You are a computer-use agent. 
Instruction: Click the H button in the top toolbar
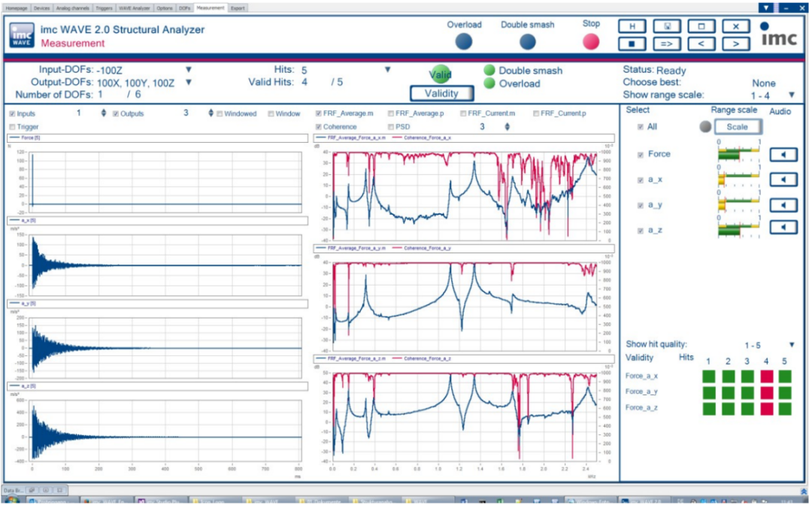(632, 27)
